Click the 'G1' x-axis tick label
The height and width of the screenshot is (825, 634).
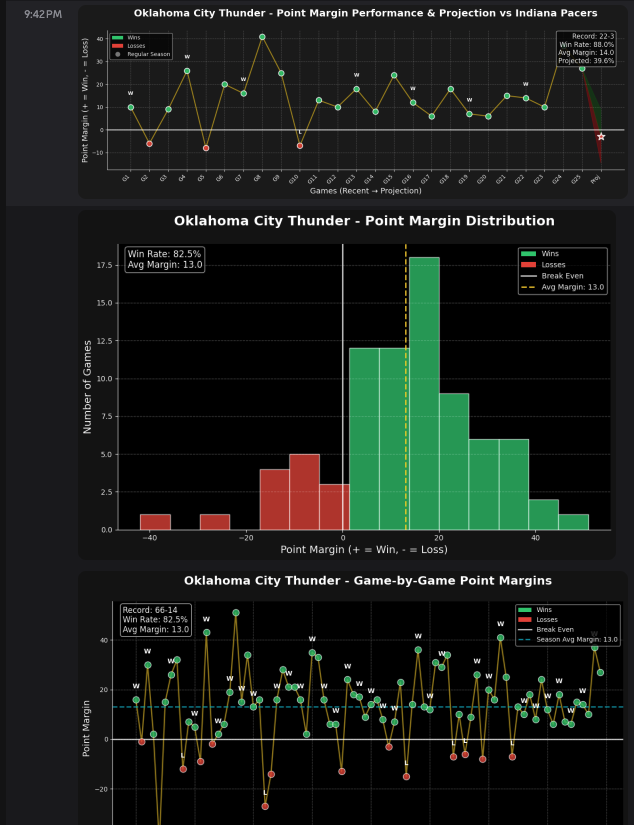[126, 178]
